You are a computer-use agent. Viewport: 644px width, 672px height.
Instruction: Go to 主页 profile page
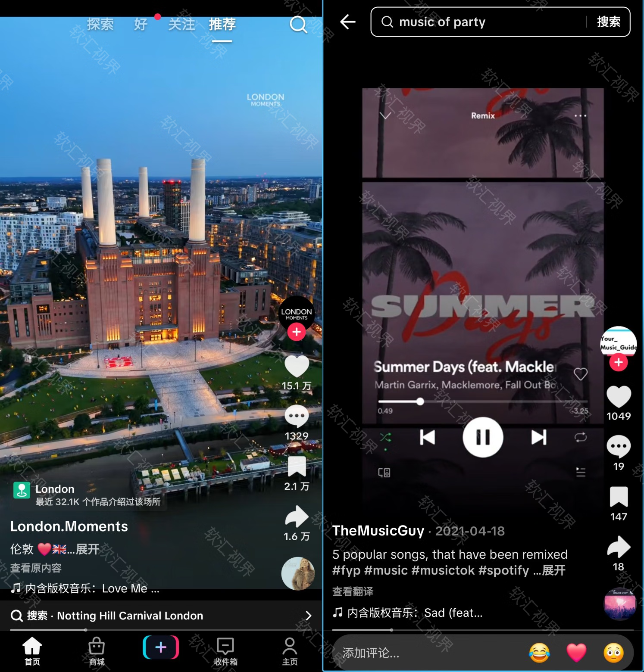[x=290, y=651]
